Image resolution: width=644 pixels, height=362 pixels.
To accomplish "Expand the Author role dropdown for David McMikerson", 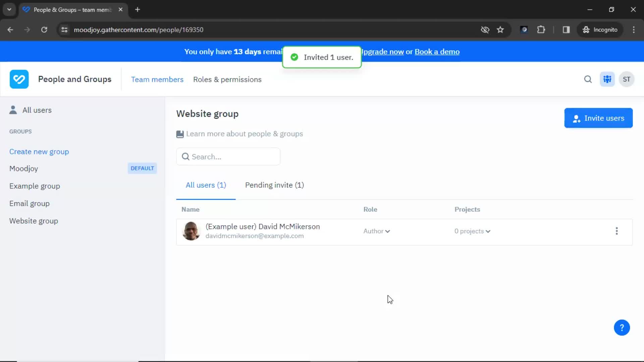I will tap(376, 231).
